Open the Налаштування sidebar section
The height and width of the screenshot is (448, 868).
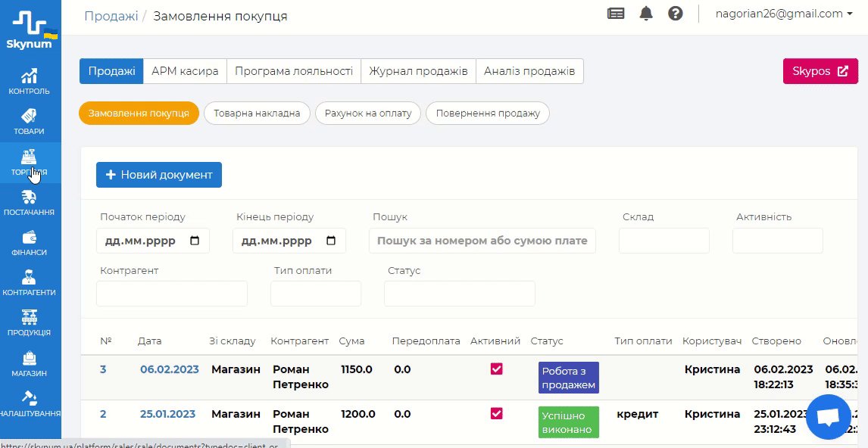30,405
